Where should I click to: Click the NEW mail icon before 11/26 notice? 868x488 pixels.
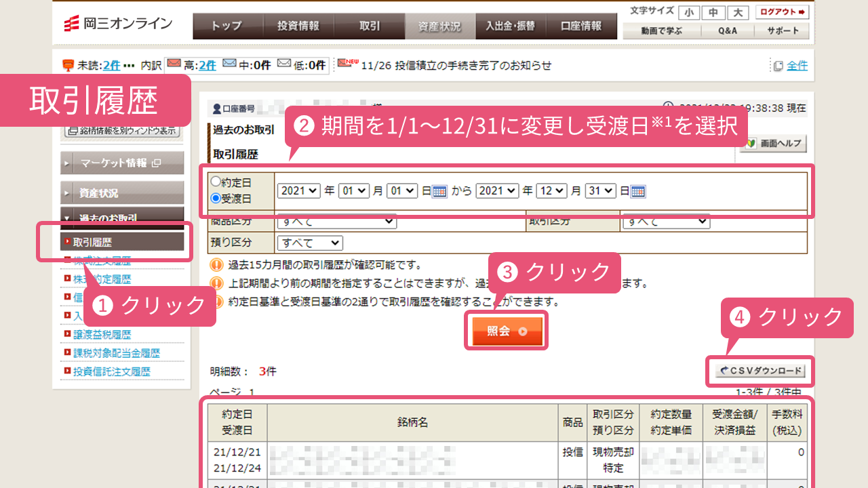pyautogui.click(x=347, y=64)
